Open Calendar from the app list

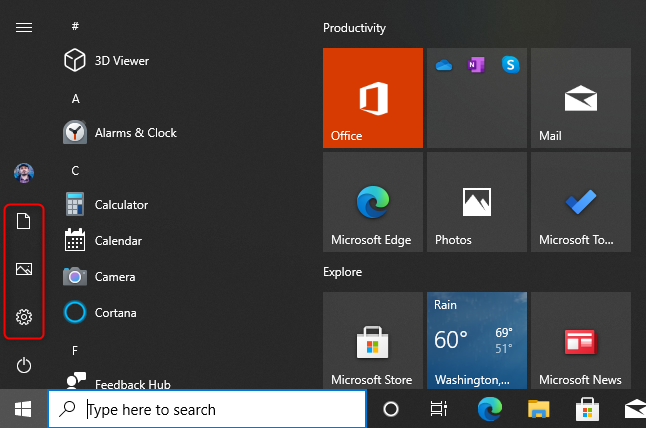click(118, 241)
